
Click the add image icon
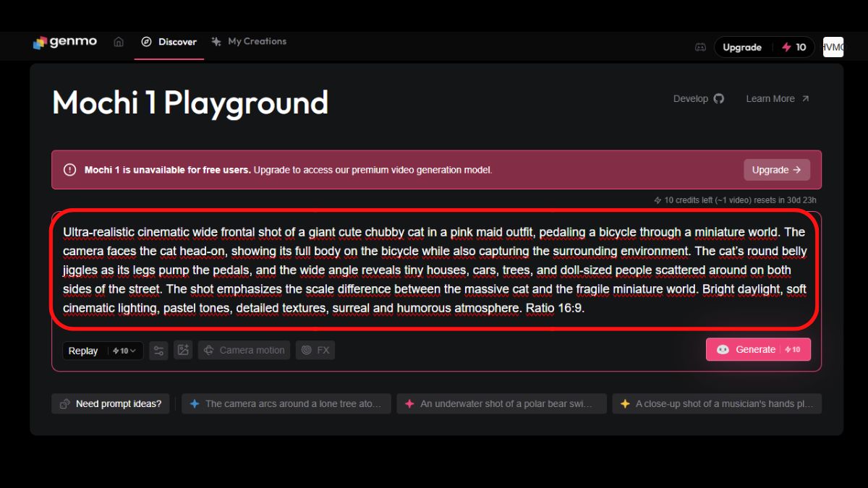pos(183,351)
